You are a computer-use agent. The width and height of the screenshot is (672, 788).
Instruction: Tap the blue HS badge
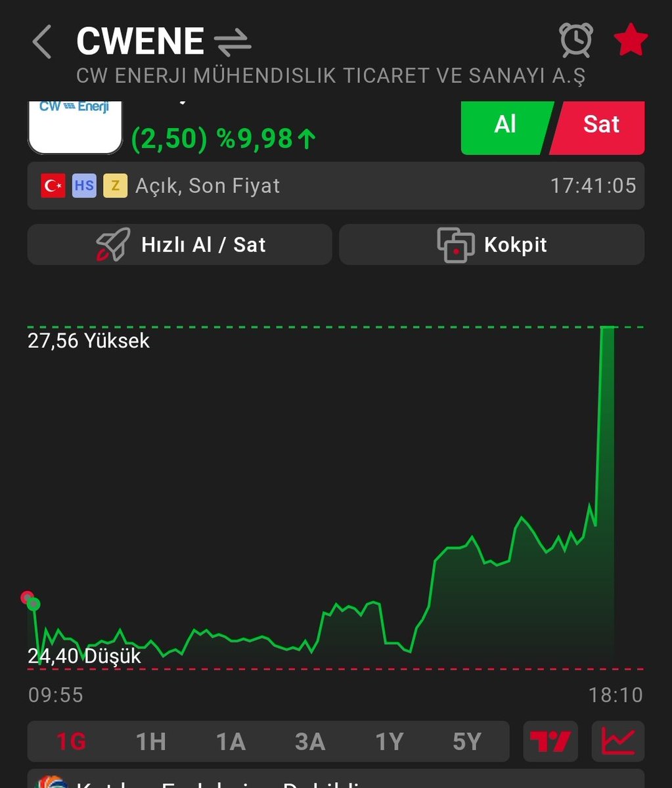click(x=84, y=186)
